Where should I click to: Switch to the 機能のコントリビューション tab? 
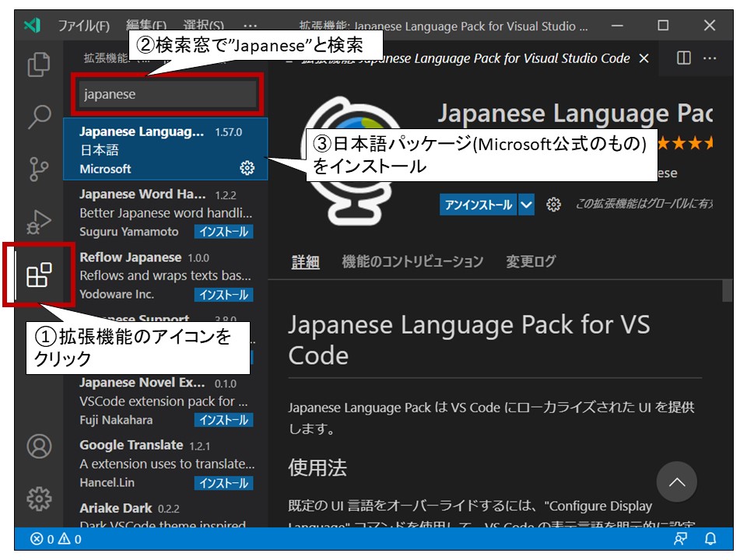[412, 261]
